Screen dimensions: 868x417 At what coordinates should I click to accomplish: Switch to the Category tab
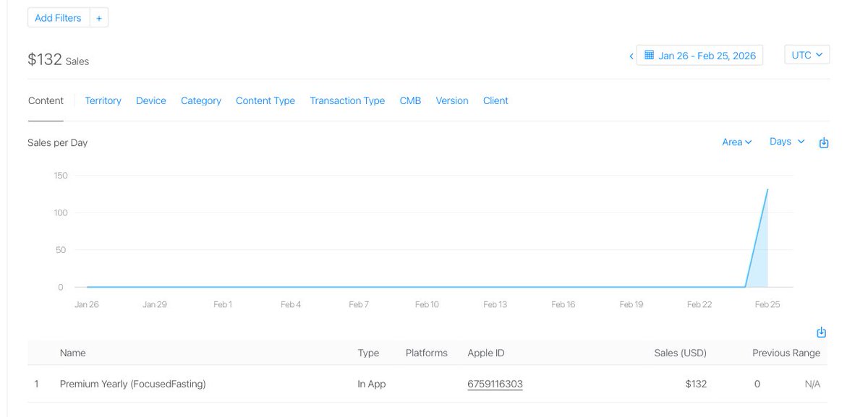tap(201, 100)
